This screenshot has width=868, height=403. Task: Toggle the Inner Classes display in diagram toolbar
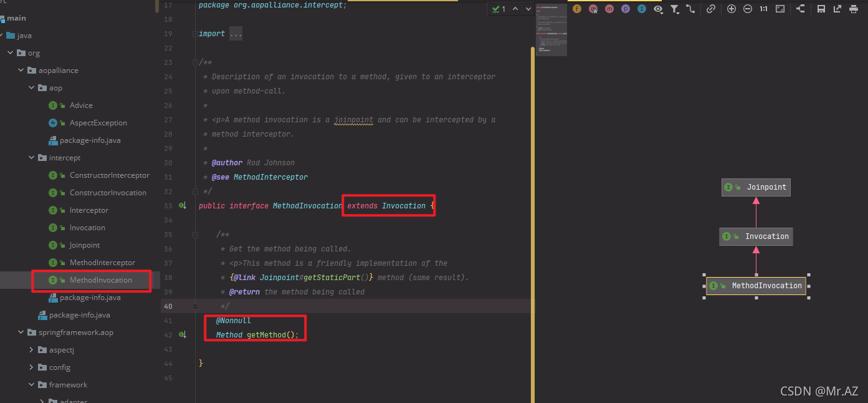click(642, 9)
